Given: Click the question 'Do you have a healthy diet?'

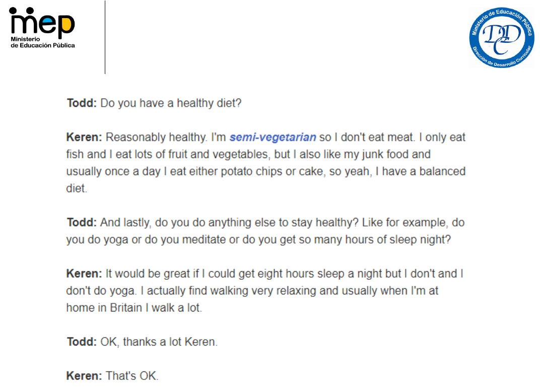Looking at the screenshot, I should point(171,103).
